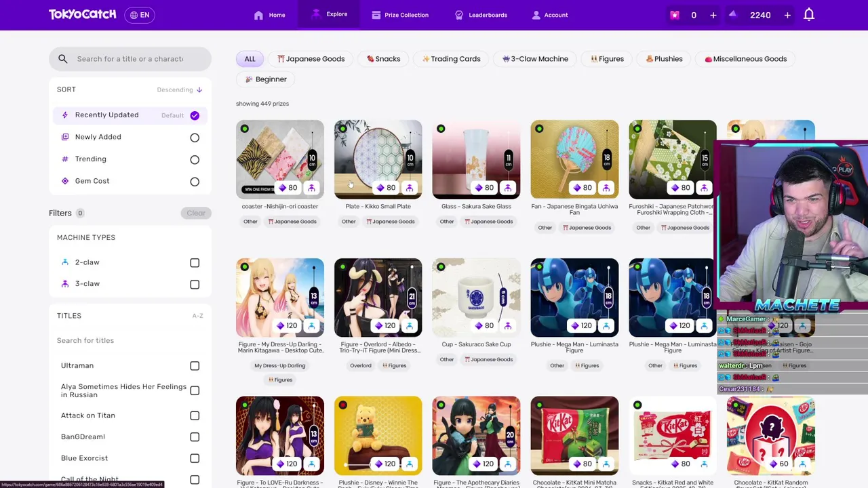
Task: Go to the Home tab
Action: pyautogui.click(x=269, y=15)
